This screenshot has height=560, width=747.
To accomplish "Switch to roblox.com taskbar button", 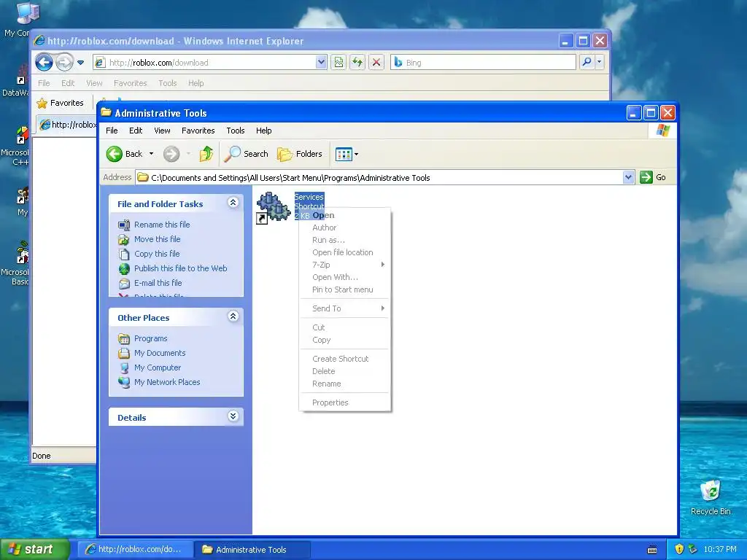I will (x=136, y=550).
